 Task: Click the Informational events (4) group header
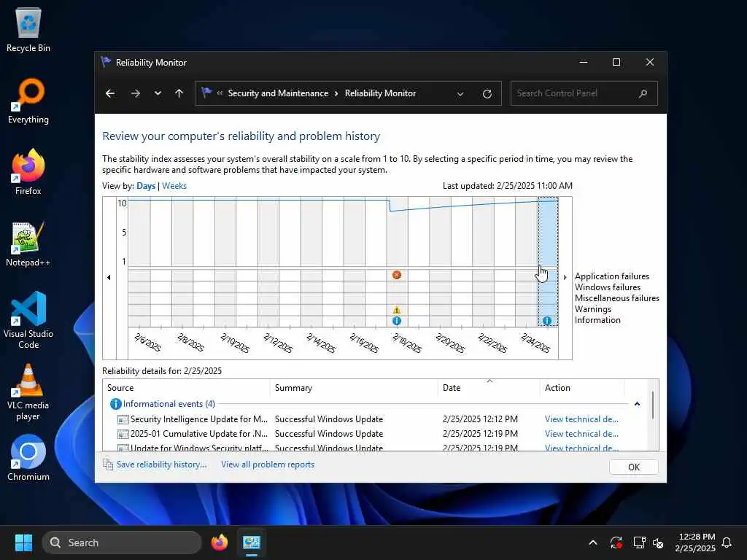pyautogui.click(x=169, y=404)
